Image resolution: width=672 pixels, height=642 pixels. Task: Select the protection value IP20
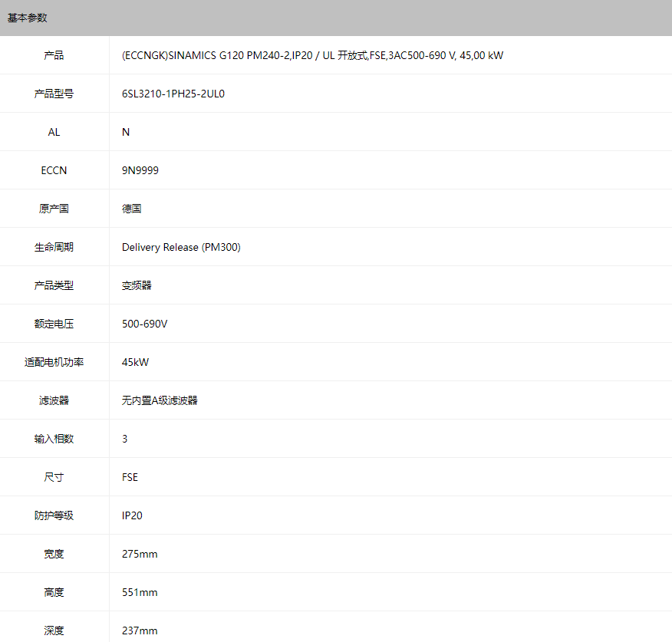coord(132,515)
